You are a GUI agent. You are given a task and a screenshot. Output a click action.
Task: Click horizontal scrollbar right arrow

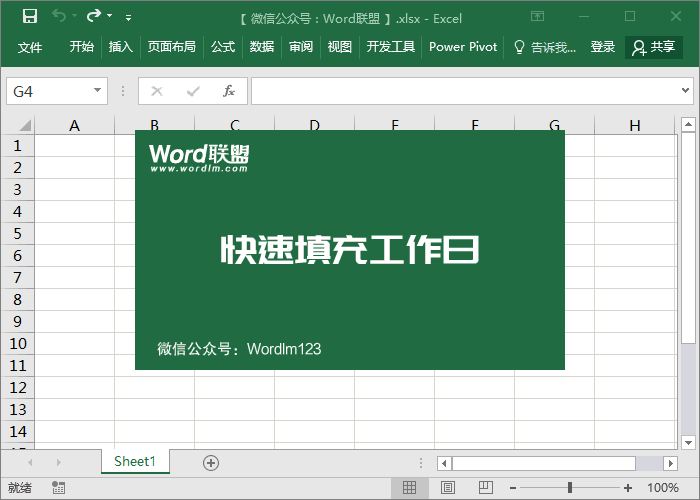click(671, 463)
